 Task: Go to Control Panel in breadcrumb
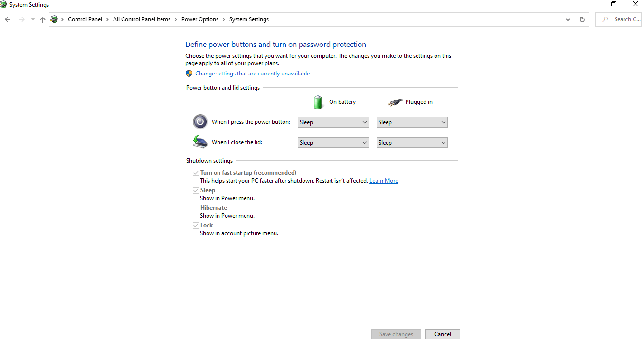pos(85,19)
